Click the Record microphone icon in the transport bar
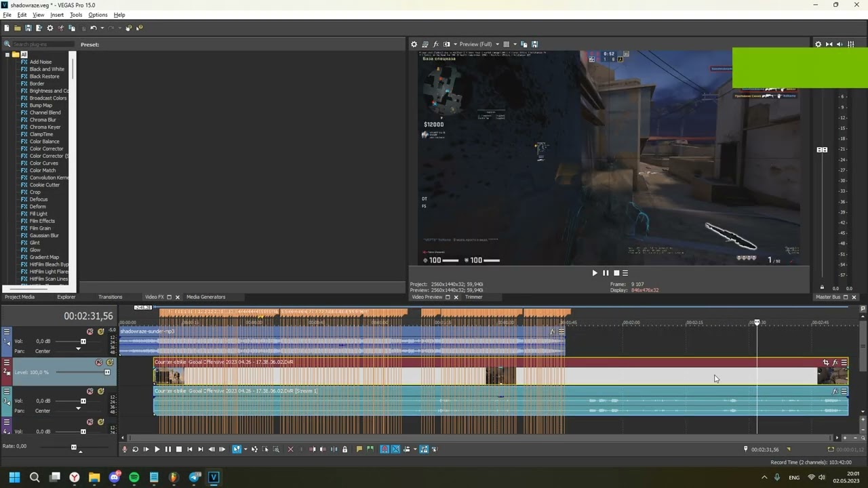 click(124, 449)
